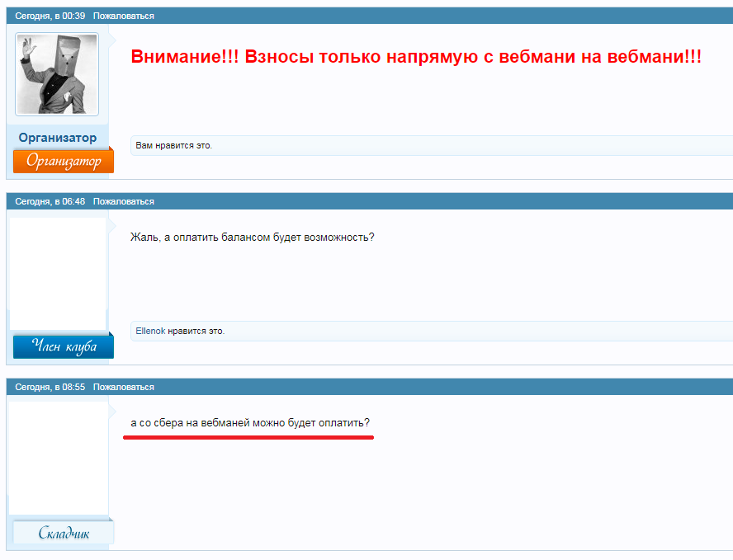Screen dimensions: 733x560
Task: Click the red underline below the last message
Action: pos(248,437)
